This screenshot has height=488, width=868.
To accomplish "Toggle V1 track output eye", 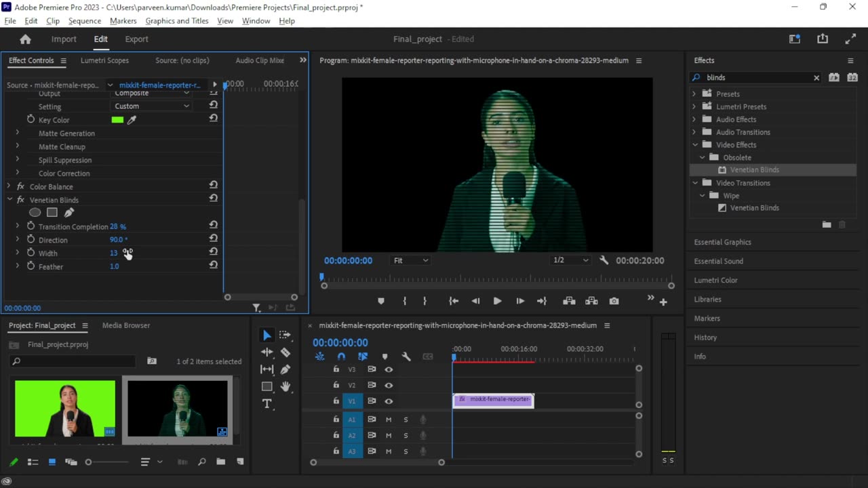I will [x=389, y=401].
